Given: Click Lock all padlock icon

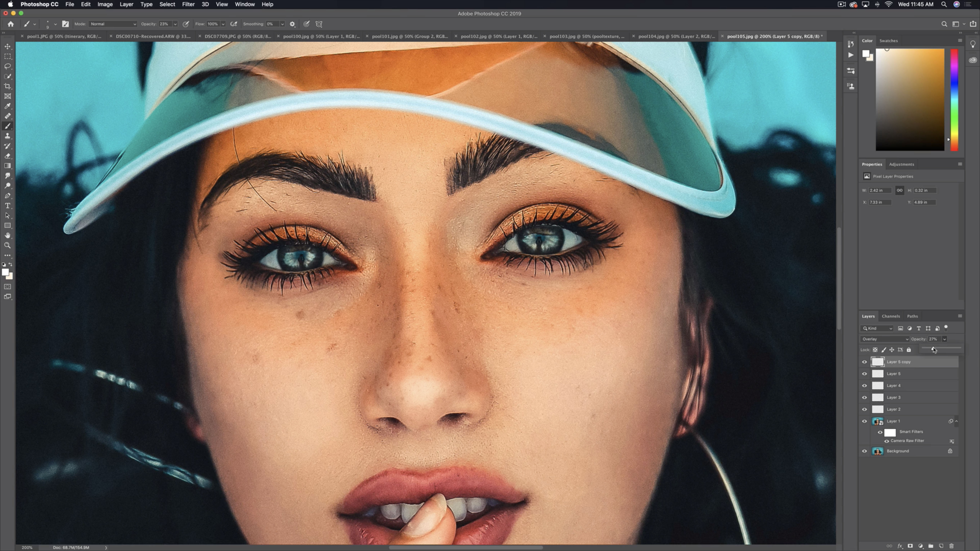Looking at the screenshot, I should click(x=909, y=350).
